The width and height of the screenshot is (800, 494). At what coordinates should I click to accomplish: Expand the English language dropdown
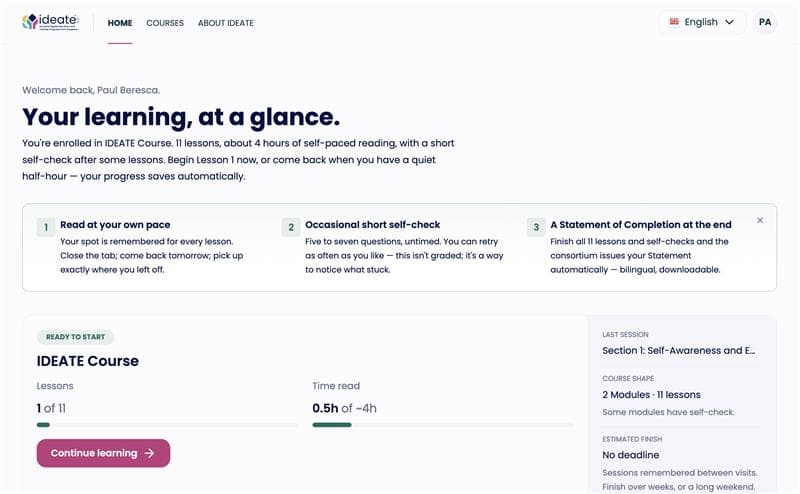(702, 22)
